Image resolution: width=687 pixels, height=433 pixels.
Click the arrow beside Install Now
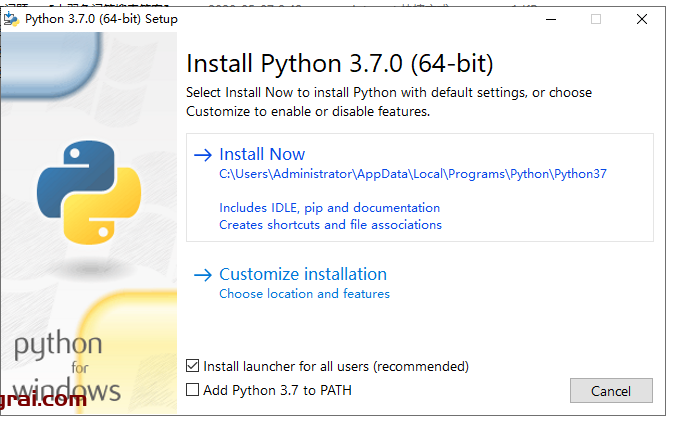pyautogui.click(x=203, y=155)
